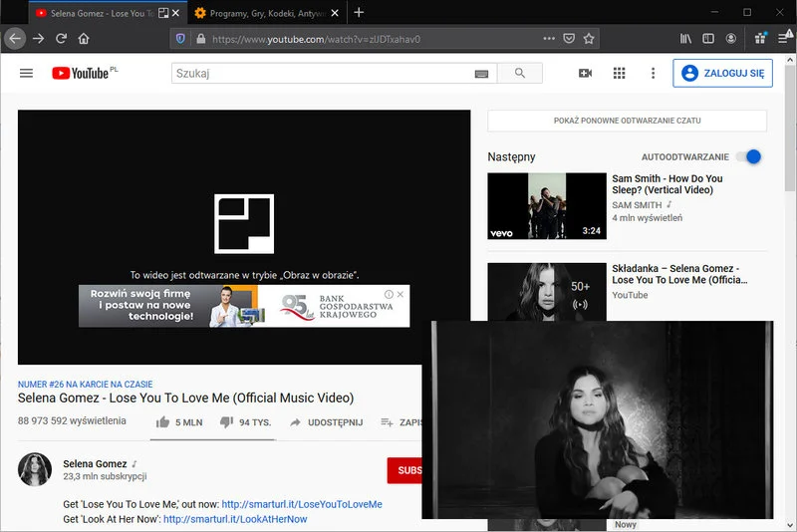Viewport: 797px width, 532px height.
Task: Click the ZALOGUJ SIĘ sign-in button
Action: coord(722,74)
